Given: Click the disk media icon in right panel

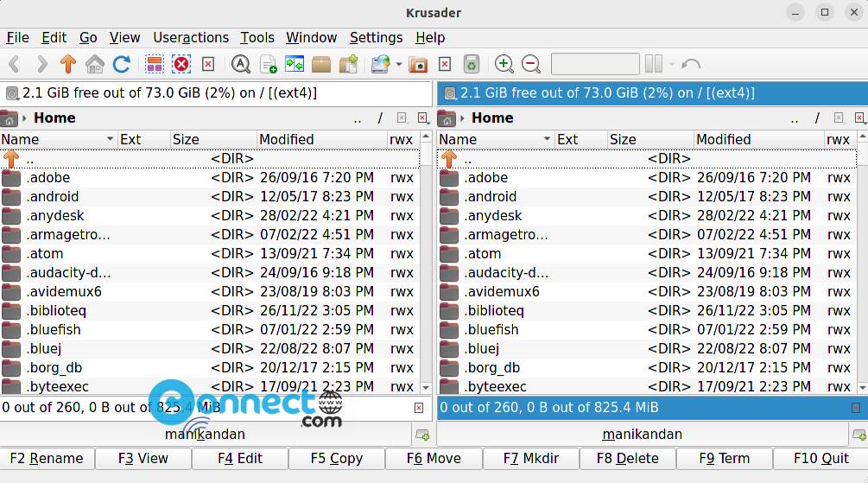Looking at the screenshot, I should 449,93.
